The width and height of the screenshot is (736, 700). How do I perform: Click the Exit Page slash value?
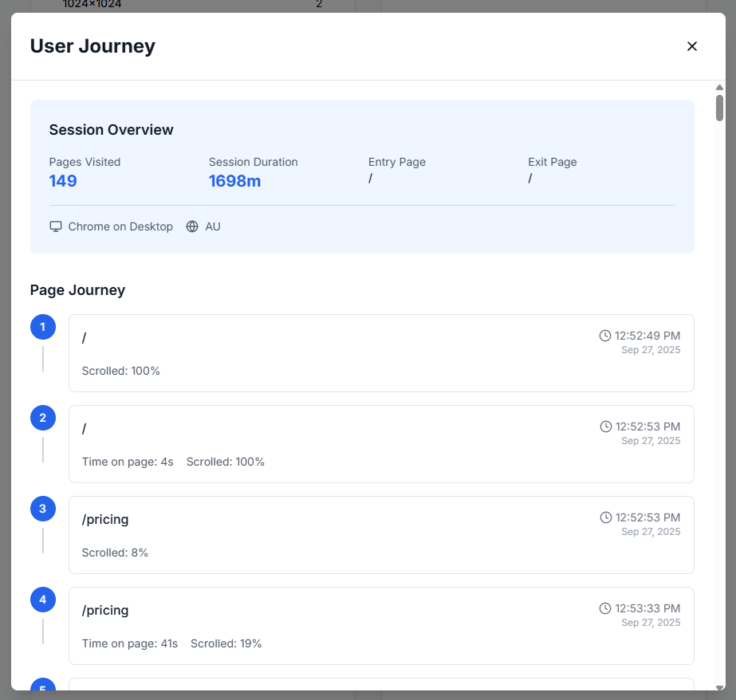tap(529, 179)
